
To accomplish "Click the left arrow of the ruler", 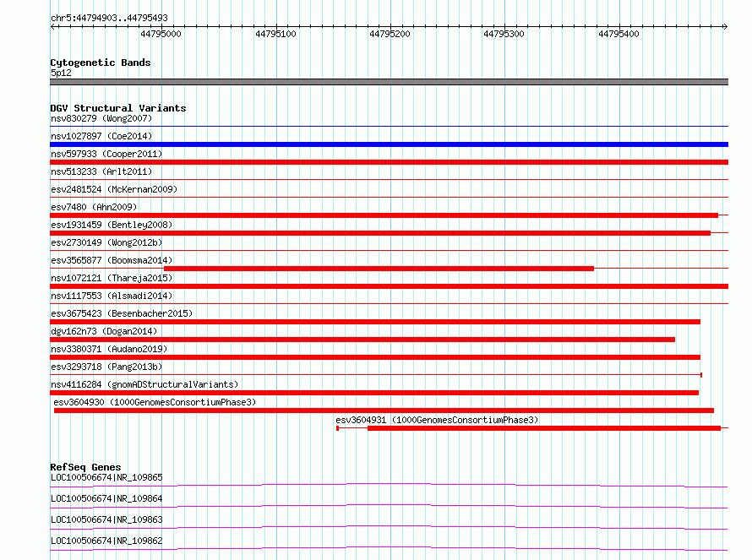I will pos(53,27).
